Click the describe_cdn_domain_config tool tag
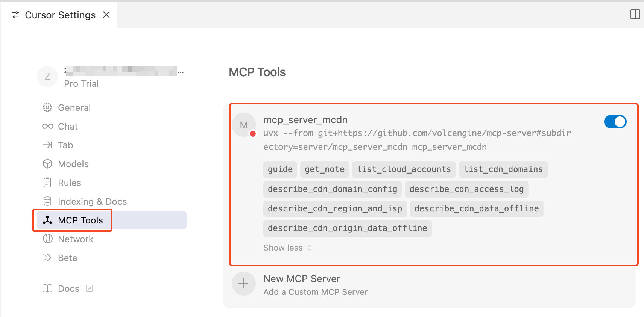The height and width of the screenshot is (317, 644). pyautogui.click(x=333, y=189)
